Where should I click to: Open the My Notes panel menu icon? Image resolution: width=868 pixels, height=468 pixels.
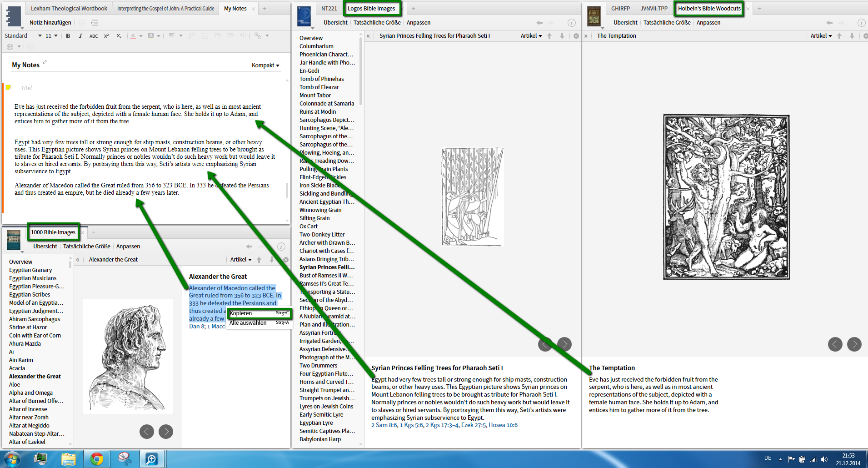pyautogui.click(x=14, y=16)
